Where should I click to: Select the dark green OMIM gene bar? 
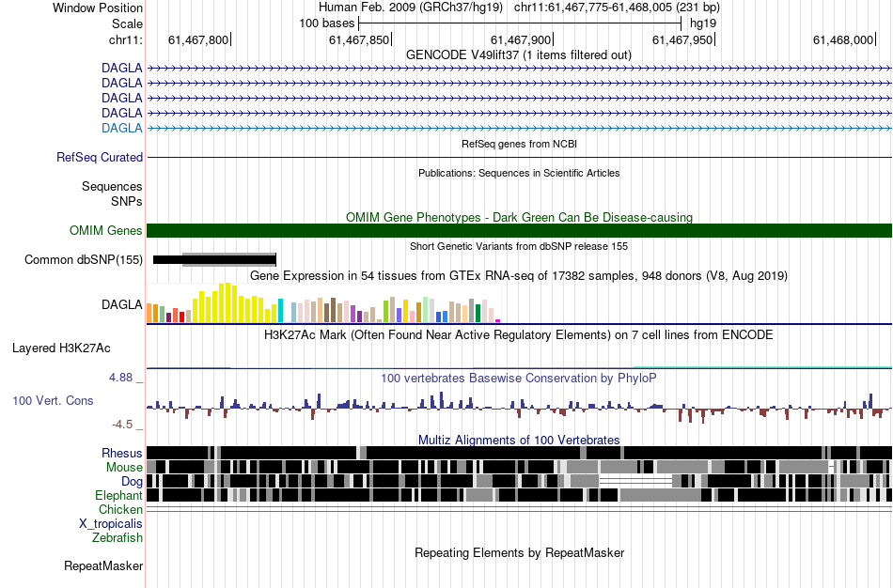[519, 230]
